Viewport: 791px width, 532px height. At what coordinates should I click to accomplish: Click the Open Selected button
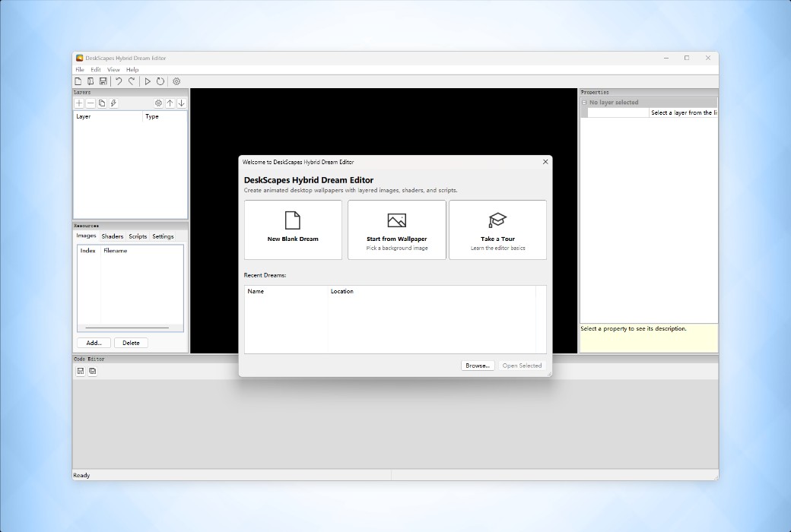click(x=522, y=366)
